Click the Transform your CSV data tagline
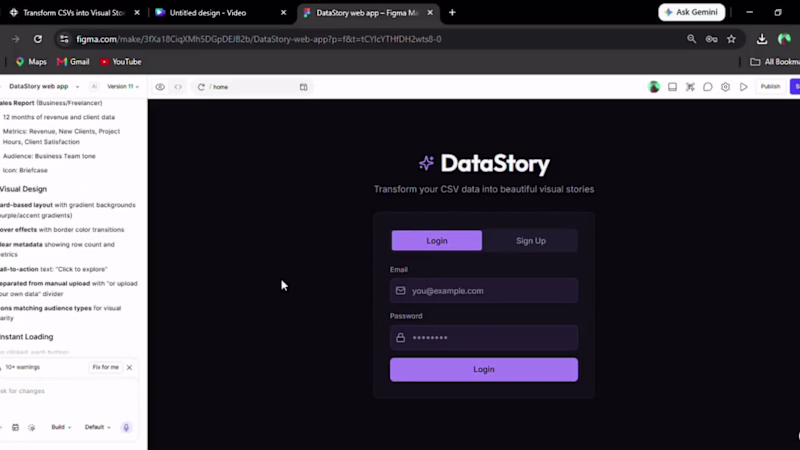 484,189
